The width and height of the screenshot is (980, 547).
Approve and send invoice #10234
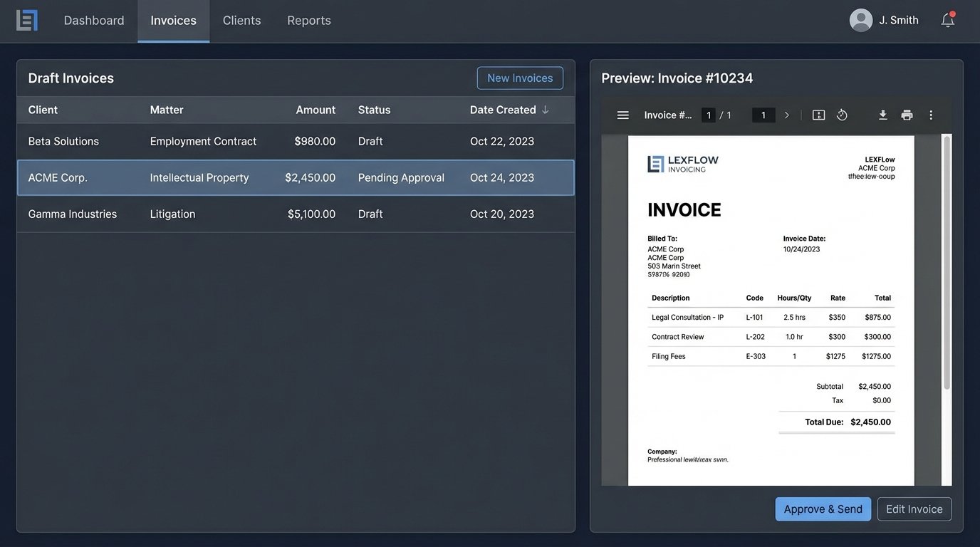[823, 509]
